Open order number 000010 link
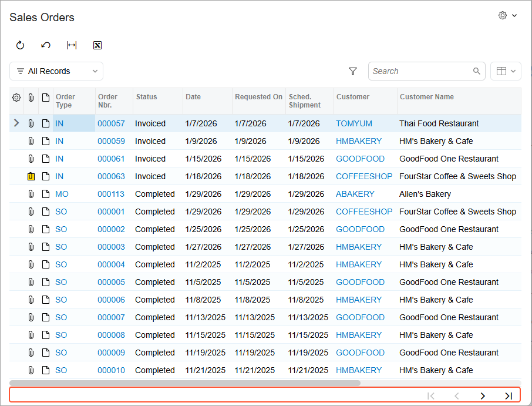The image size is (532, 406). tap(112, 370)
